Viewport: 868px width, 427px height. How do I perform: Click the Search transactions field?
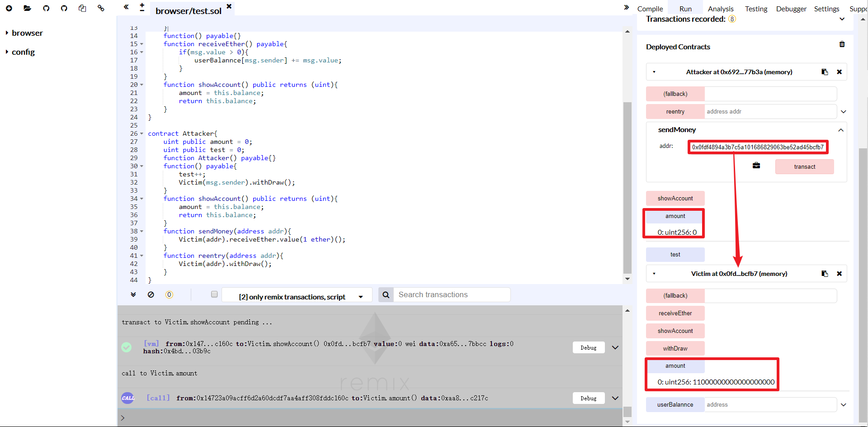[452, 295]
